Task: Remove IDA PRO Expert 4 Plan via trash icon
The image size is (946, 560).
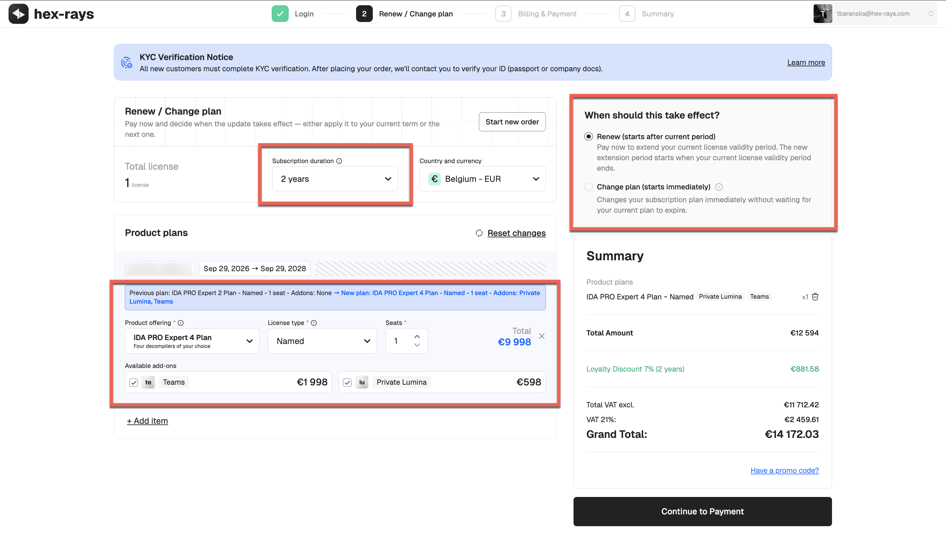Action: (x=815, y=297)
